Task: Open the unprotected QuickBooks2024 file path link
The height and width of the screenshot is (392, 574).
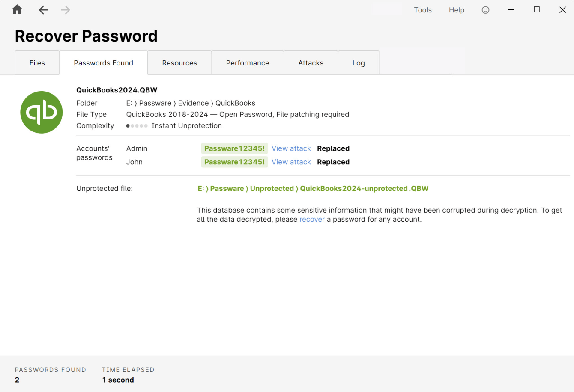Action: 313,188
